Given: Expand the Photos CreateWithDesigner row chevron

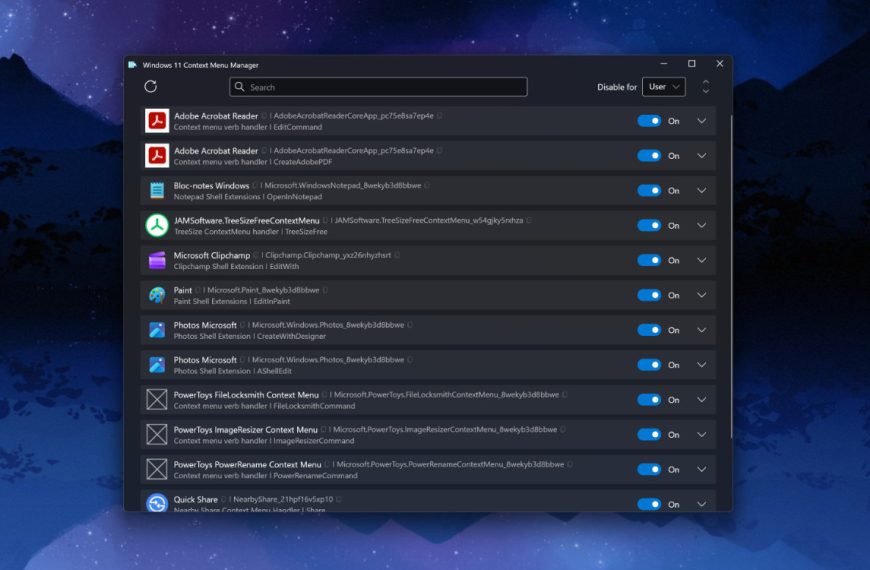Looking at the screenshot, I should 701,330.
